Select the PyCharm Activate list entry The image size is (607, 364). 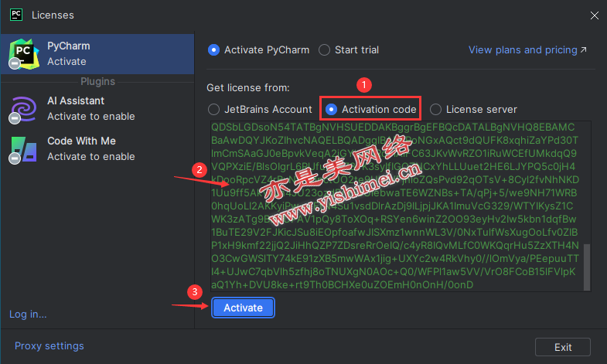tap(97, 54)
